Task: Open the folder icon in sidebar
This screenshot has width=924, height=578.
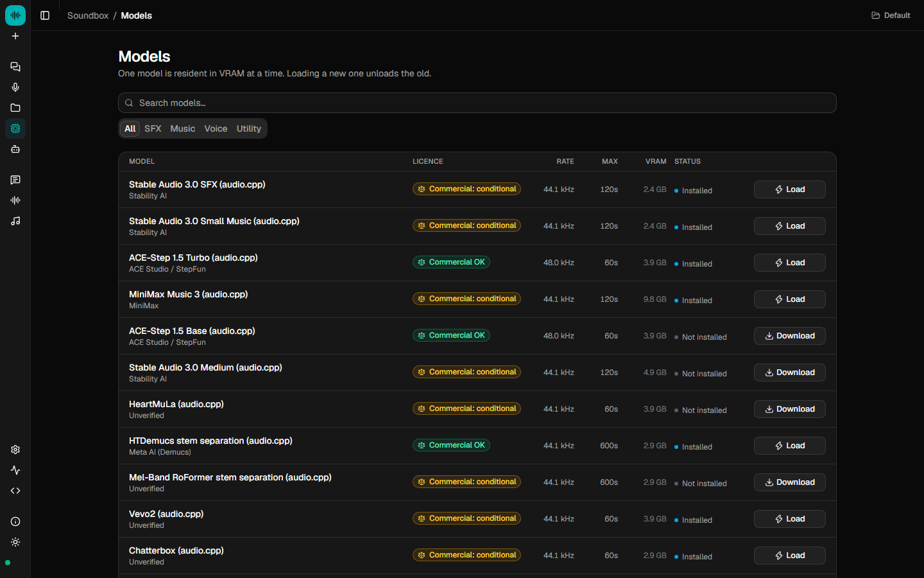Action: tap(15, 108)
